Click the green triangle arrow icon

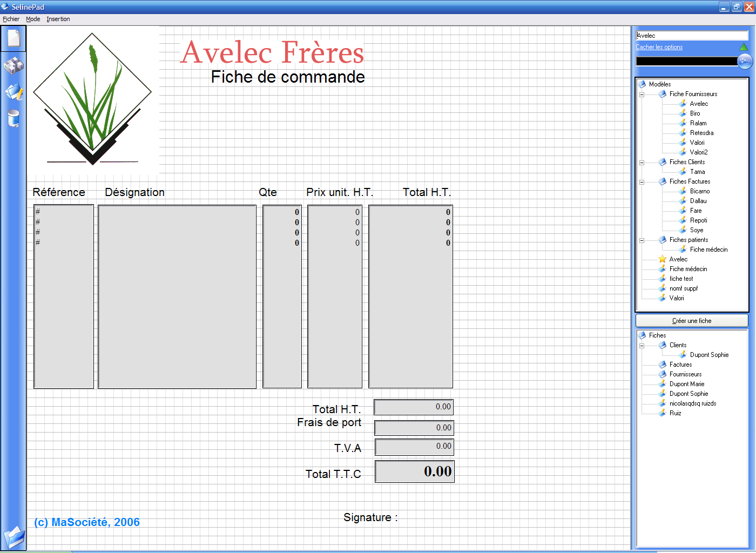744,47
